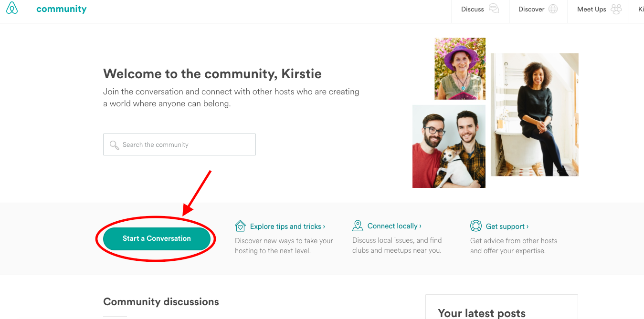
Task: Click the woman sitting on bathtub photo
Action: coord(534,114)
